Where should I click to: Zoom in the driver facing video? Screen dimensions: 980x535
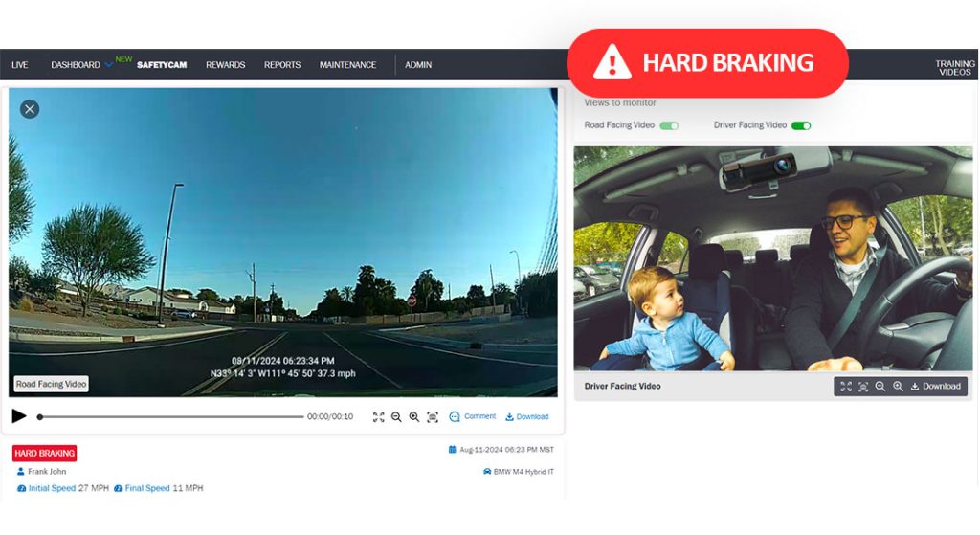898,387
